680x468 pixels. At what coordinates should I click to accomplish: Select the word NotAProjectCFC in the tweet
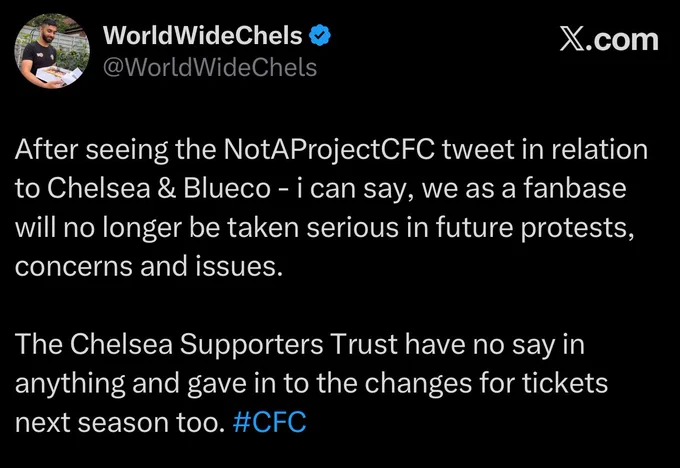[329, 150]
